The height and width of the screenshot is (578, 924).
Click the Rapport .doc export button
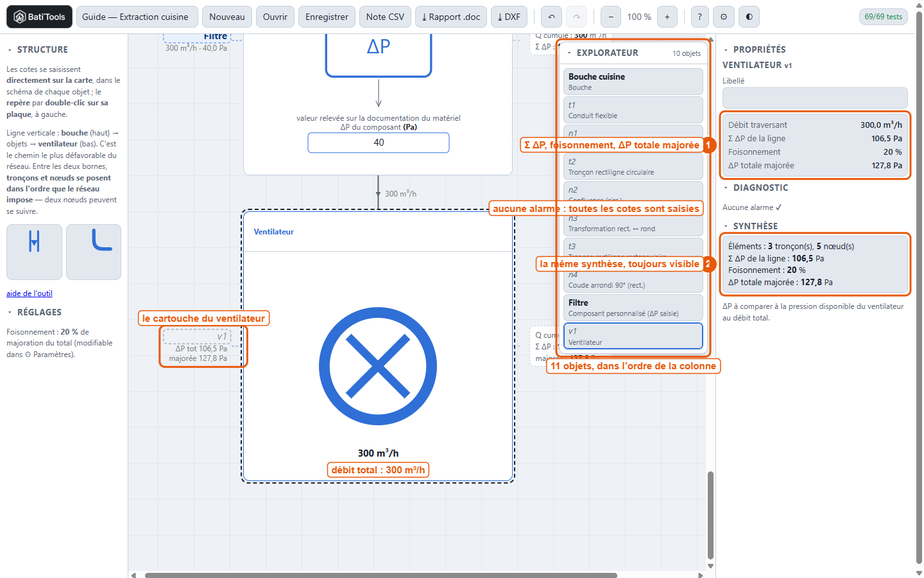(451, 17)
